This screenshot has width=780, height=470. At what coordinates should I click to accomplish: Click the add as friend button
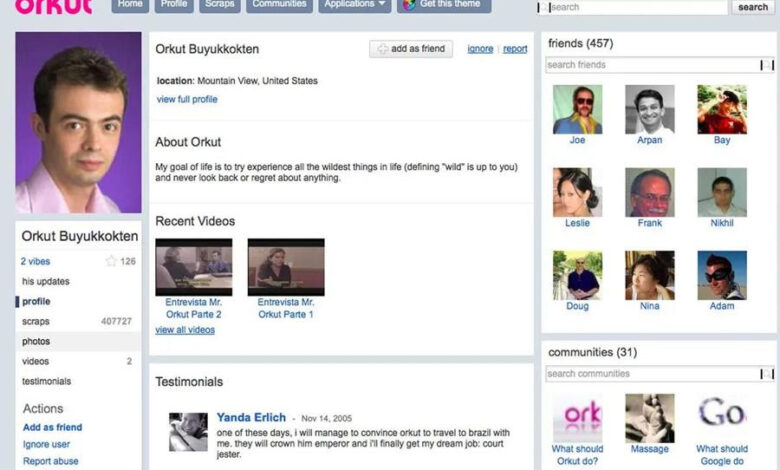pyautogui.click(x=411, y=49)
